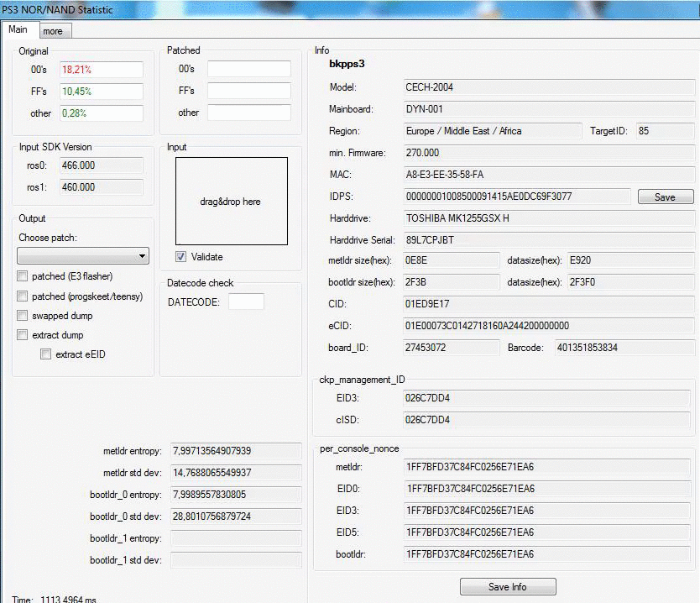The width and height of the screenshot is (700, 603).
Task: Click the datasize field showing E920
Action: click(x=630, y=260)
